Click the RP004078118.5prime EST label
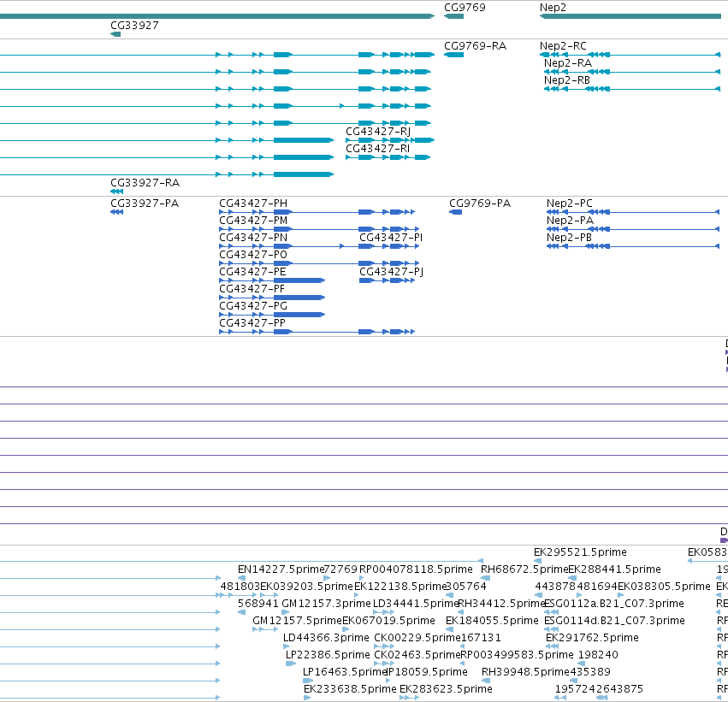The image size is (728, 702). [x=416, y=569]
